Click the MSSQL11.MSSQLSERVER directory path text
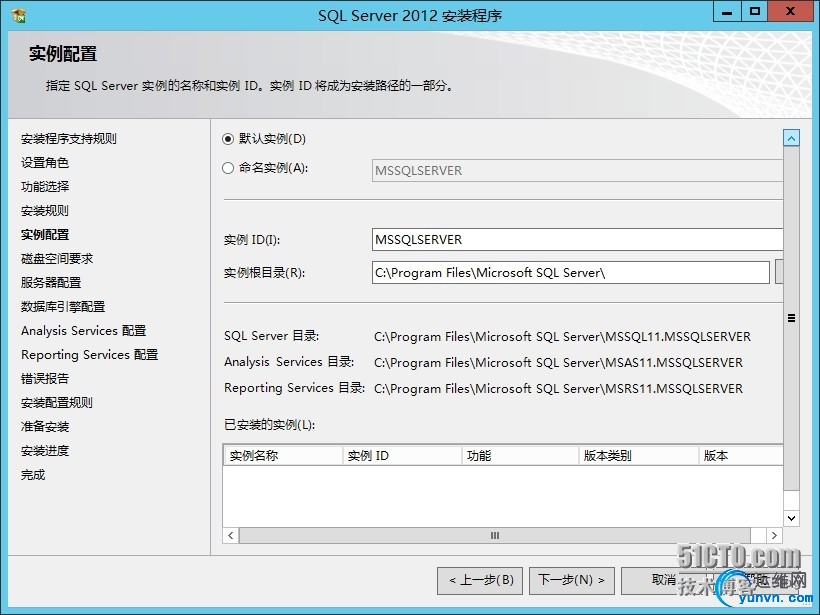Viewport: 820px width, 615px height. (x=562, y=337)
